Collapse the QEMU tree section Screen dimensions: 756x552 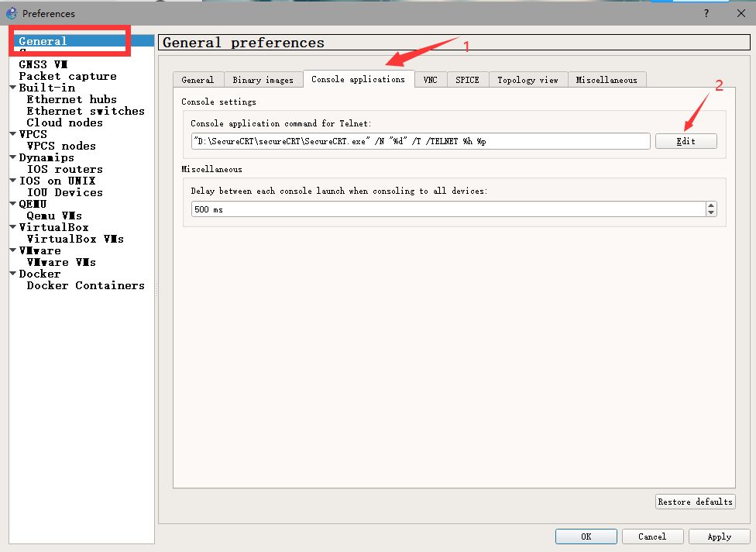[13, 204]
